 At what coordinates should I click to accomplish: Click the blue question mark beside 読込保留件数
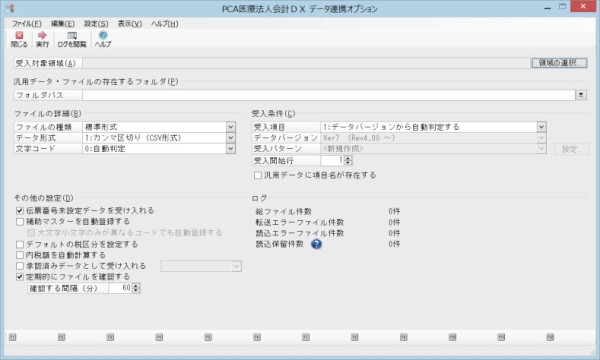pyautogui.click(x=316, y=244)
